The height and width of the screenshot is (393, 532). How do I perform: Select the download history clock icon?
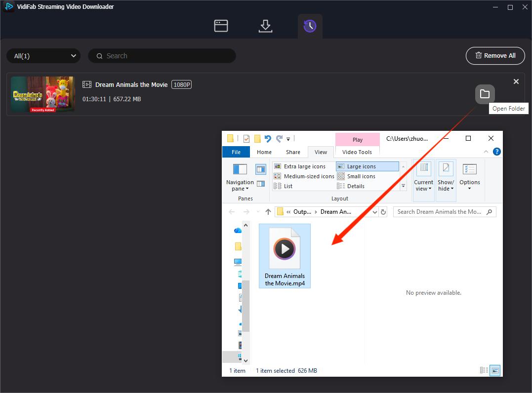(310, 26)
